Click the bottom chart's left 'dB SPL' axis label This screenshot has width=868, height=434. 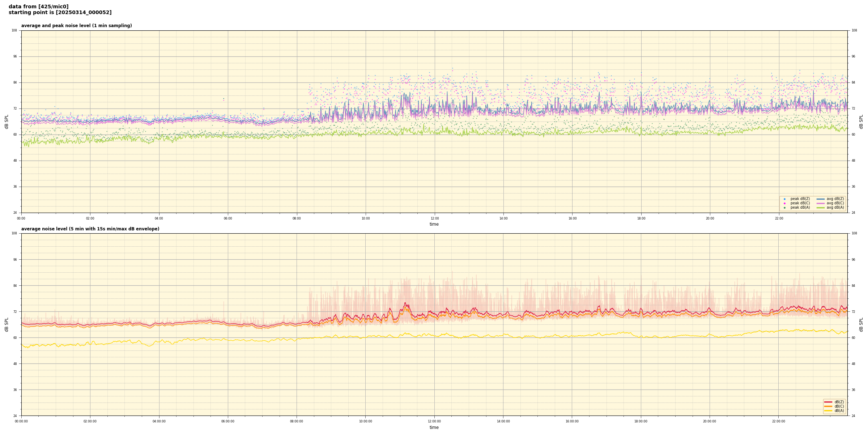tap(7, 324)
